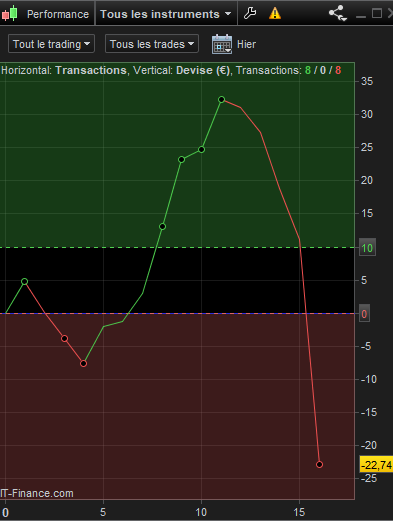
Task: Expand the 'Tous les instruments' dropdown
Action: [166, 14]
